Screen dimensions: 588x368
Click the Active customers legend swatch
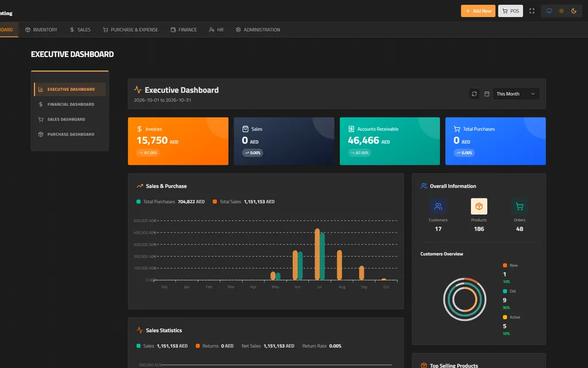pos(505,317)
